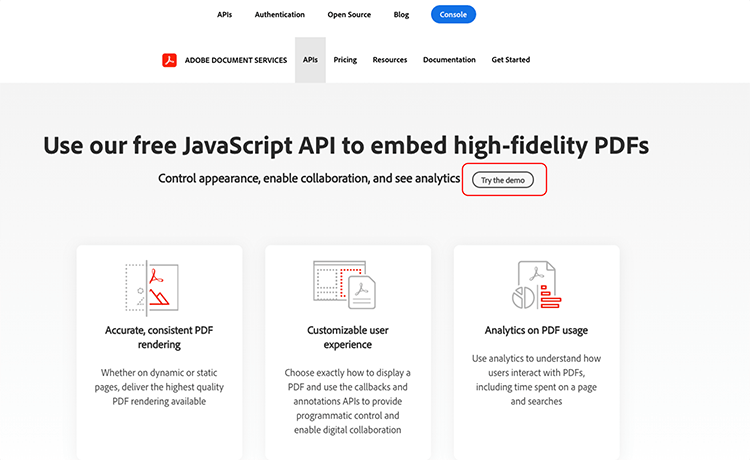Open the Blog link in top navigation
This screenshot has height=460, width=750.
pos(401,15)
